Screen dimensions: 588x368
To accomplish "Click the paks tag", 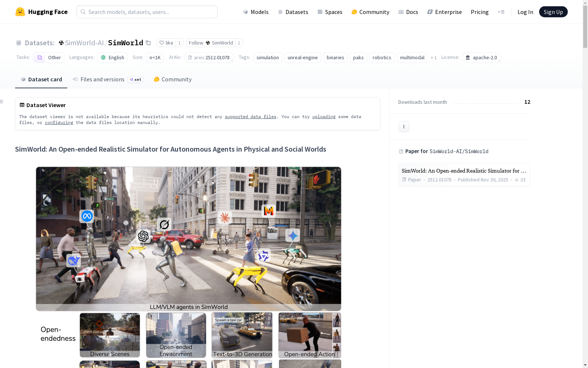I will pyautogui.click(x=358, y=57).
